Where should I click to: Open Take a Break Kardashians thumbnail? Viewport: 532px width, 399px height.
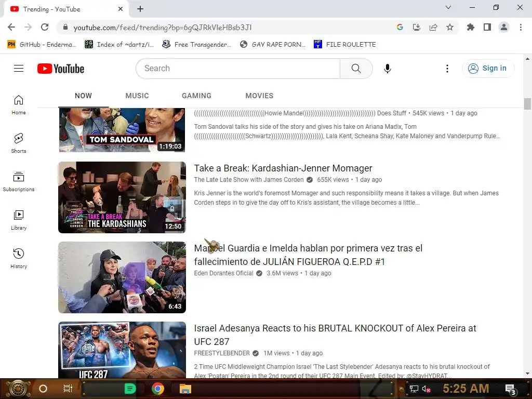click(x=122, y=197)
